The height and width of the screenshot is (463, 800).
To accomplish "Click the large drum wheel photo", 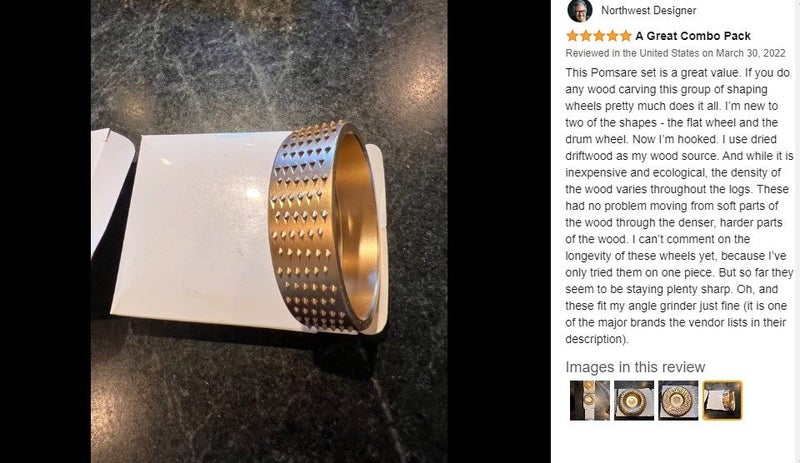I will (269, 231).
